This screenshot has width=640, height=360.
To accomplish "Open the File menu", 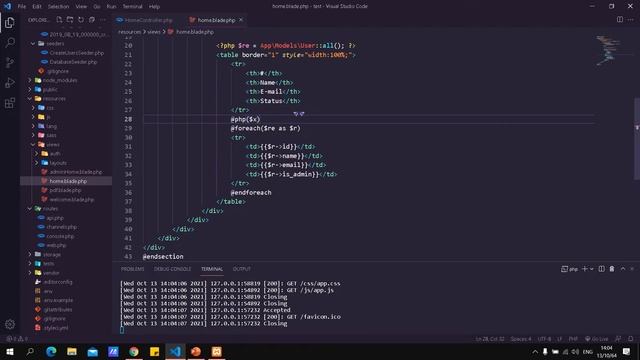I will pos(22,7).
